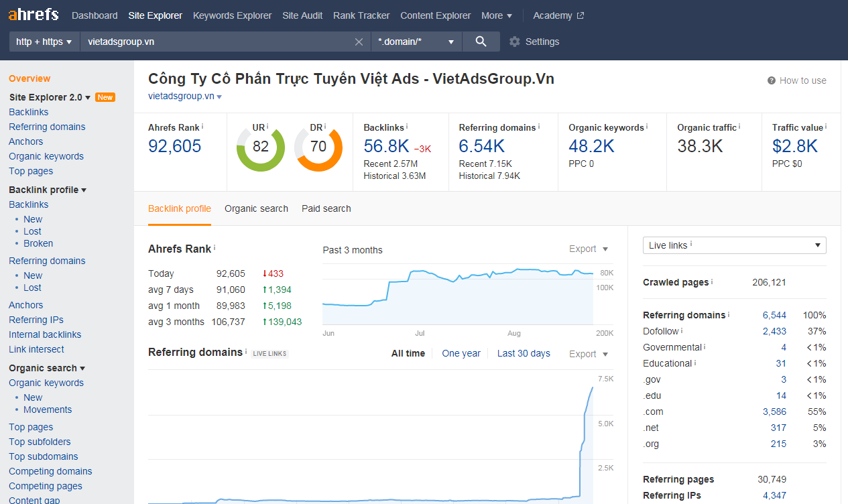848x504 pixels.
Task: Click info icon next to Crawled pages
Action: click(713, 282)
